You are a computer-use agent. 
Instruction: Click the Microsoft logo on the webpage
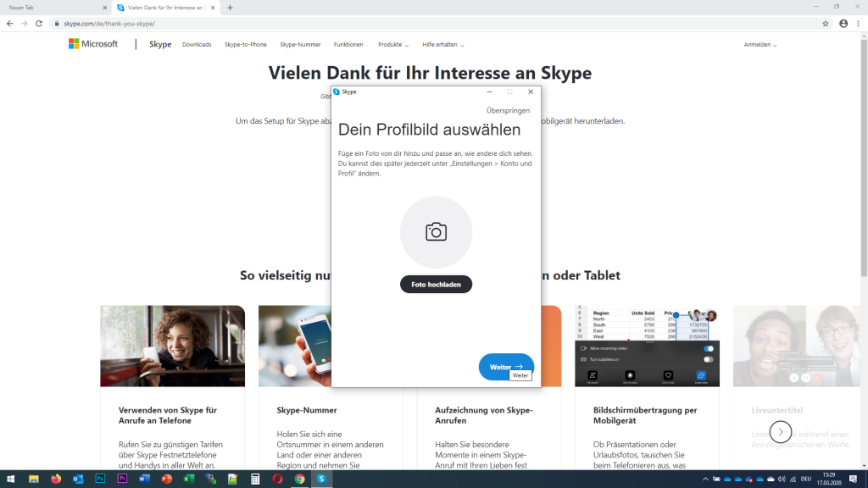[93, 44]
